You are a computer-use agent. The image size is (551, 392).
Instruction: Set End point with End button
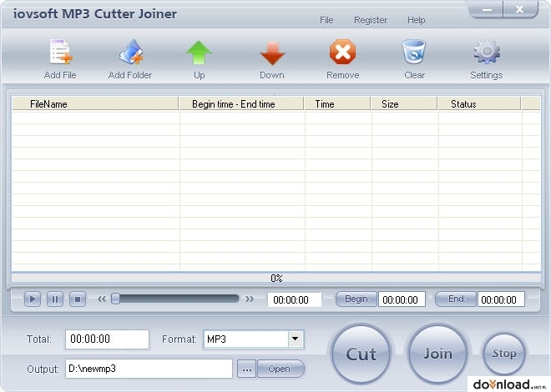pyautogui.click(x=456, y=299)
